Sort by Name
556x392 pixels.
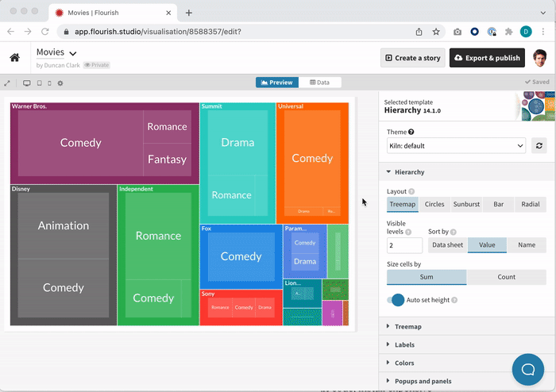tap(527, 245)
